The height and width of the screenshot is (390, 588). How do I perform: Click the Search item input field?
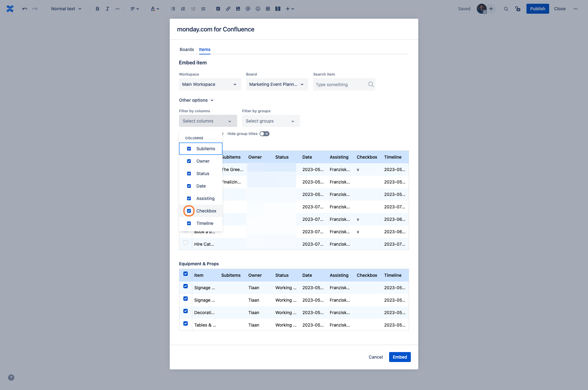tap(340, 85)
